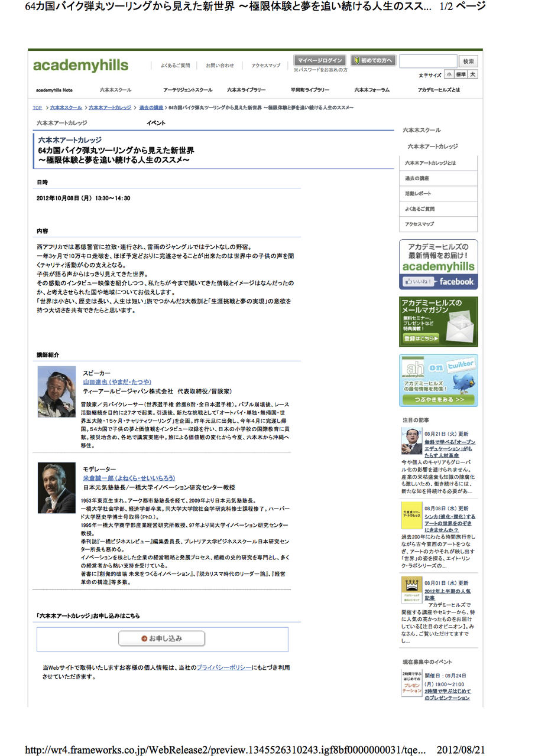Click the プレゼンテーション event thumbnail
The height and width of the screenshot is (756, 535).
coord(411,683)
